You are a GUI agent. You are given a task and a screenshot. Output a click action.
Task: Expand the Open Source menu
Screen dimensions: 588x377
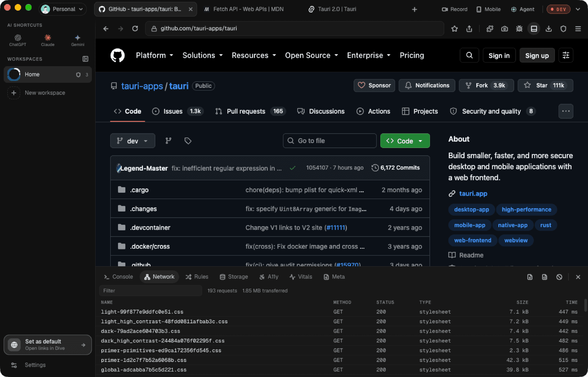[312, 55]
